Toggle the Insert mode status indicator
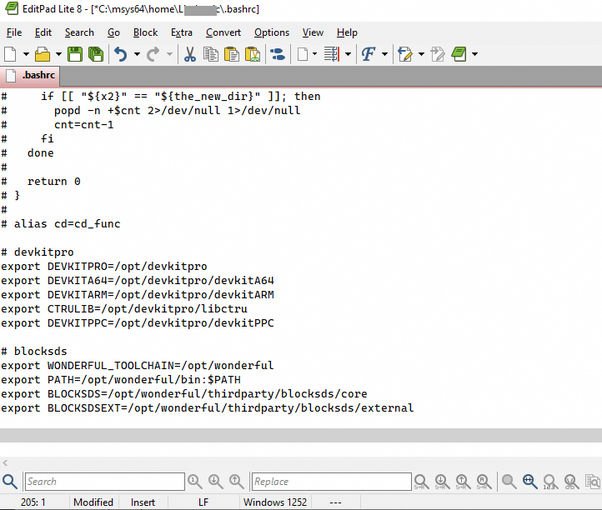Screen dimensions: 602x510 [143, 502]
